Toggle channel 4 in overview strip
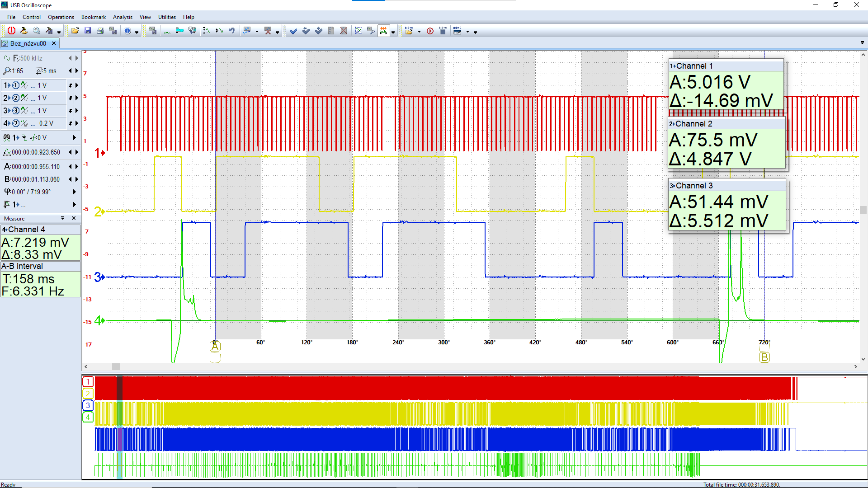The width and height of the screenshot is (868, 488). click(88, 417)
